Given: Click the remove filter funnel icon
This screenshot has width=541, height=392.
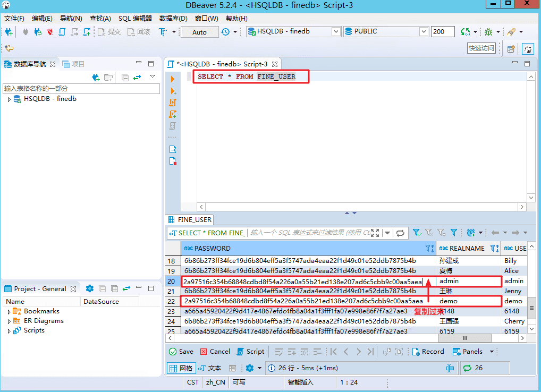Looking at the screenshot, I should point(429,233).
